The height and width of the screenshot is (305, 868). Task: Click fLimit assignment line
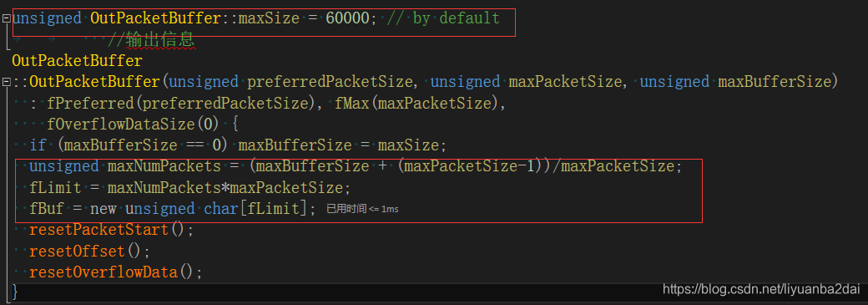(x=190, y=187)
